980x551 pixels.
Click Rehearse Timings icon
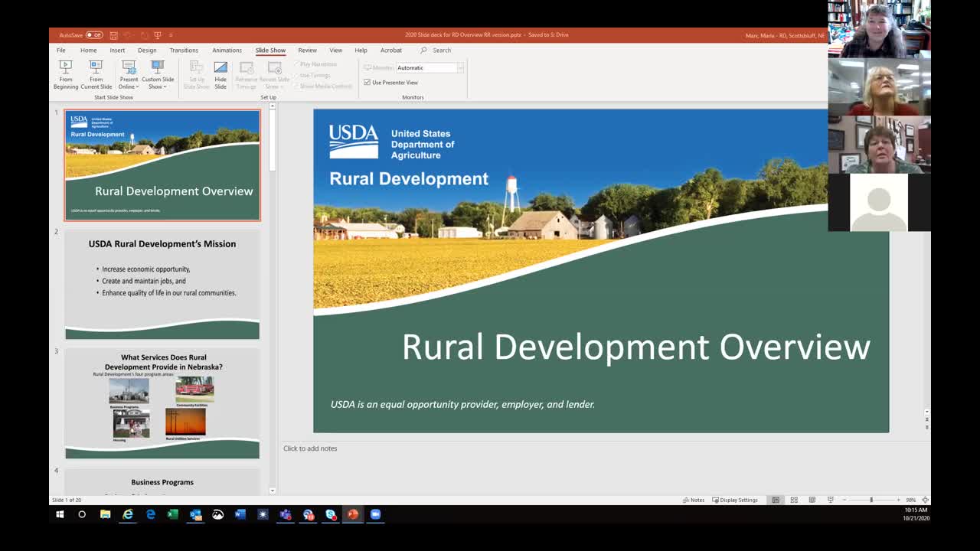(247, 74)
